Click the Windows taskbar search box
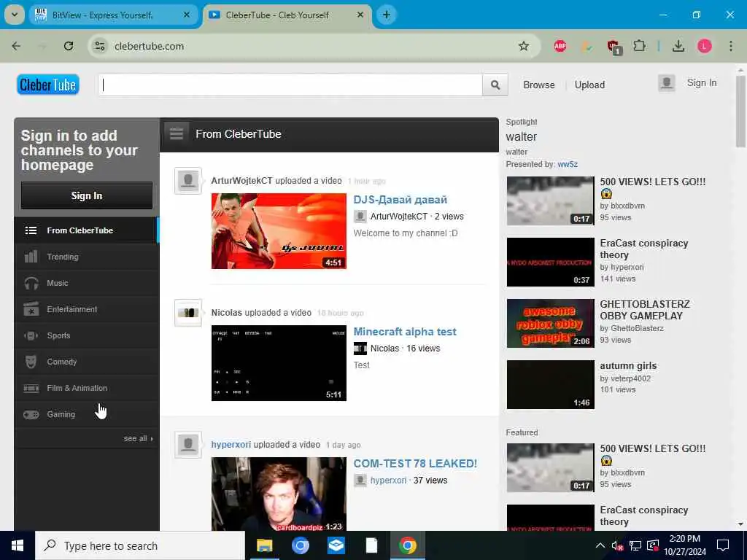This screenshot has width=747, height=560. pyautogui.click(x=140, y=545)
